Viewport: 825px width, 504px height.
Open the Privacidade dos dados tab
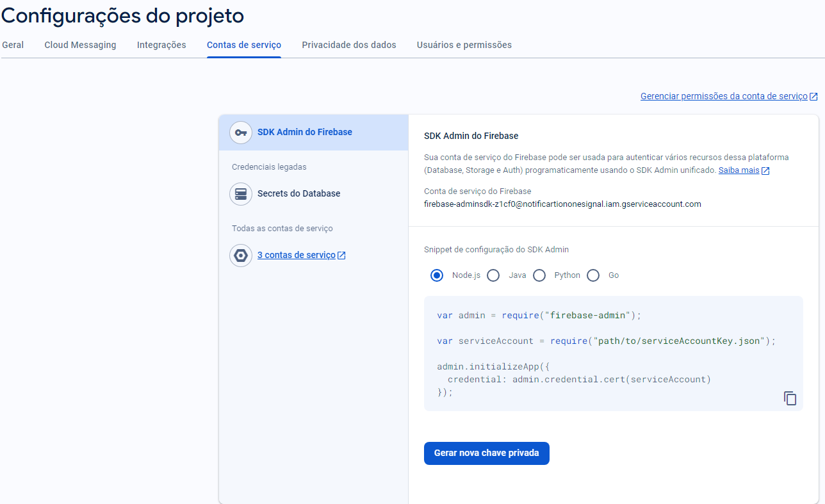(349, 45)
